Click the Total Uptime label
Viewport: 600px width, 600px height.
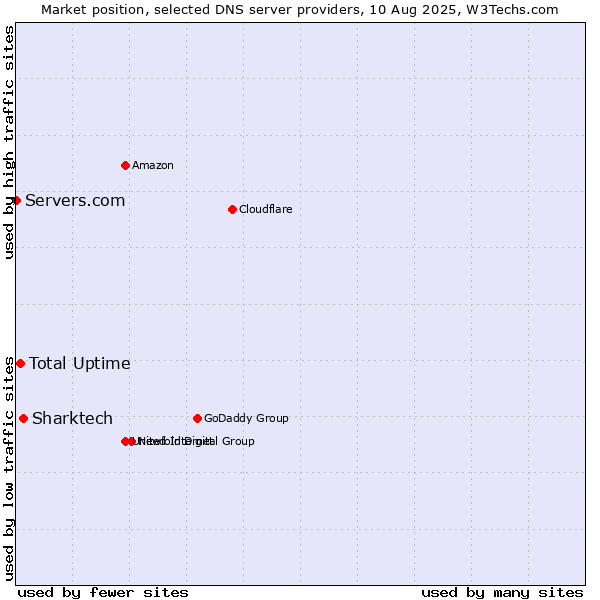(x=80, y=364)
